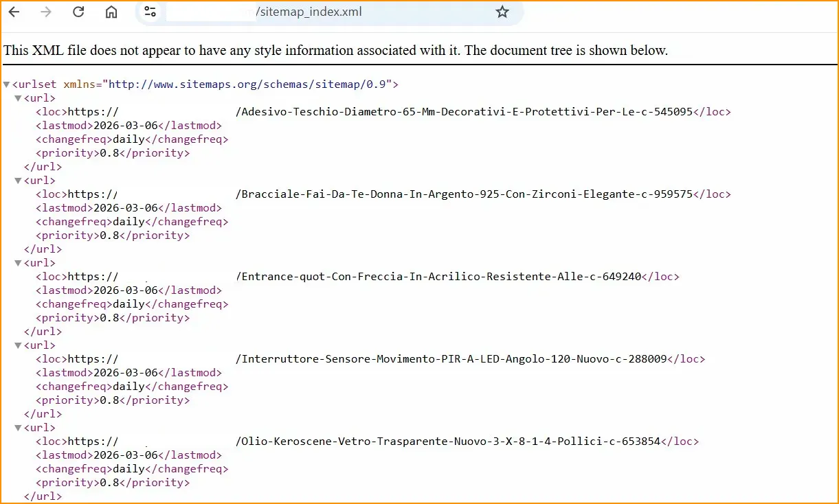The image size is (839, 504).
Task: Collapse the root urlset element
Action: pyautogui.click(x=6, y=84)
